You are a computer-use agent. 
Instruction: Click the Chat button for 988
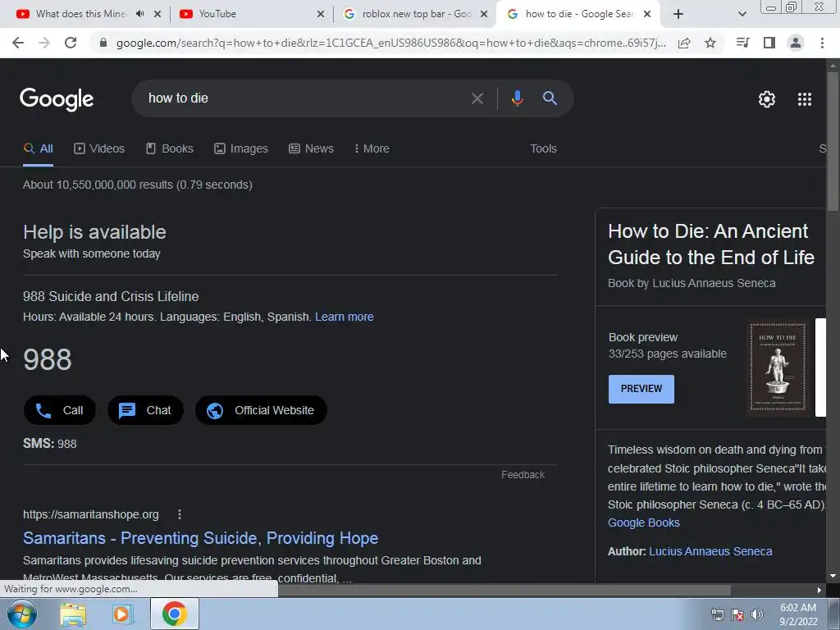[146, 410]
